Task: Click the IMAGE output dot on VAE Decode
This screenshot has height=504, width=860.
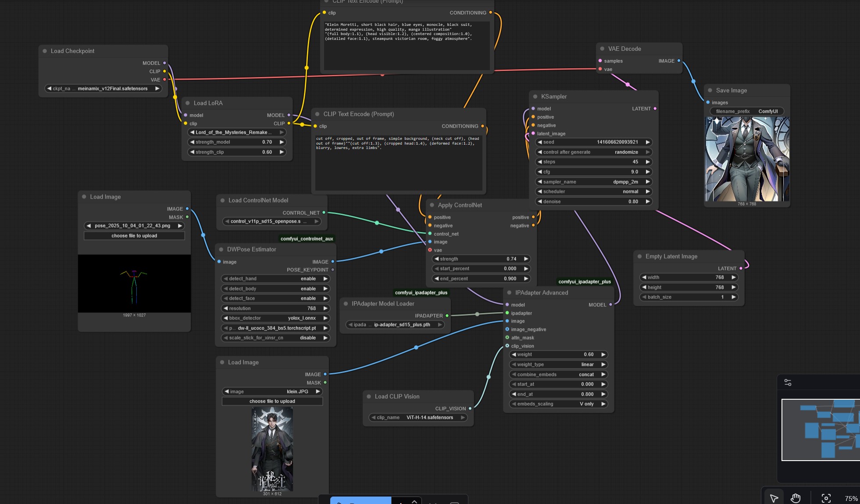Action: pos(679,61)
